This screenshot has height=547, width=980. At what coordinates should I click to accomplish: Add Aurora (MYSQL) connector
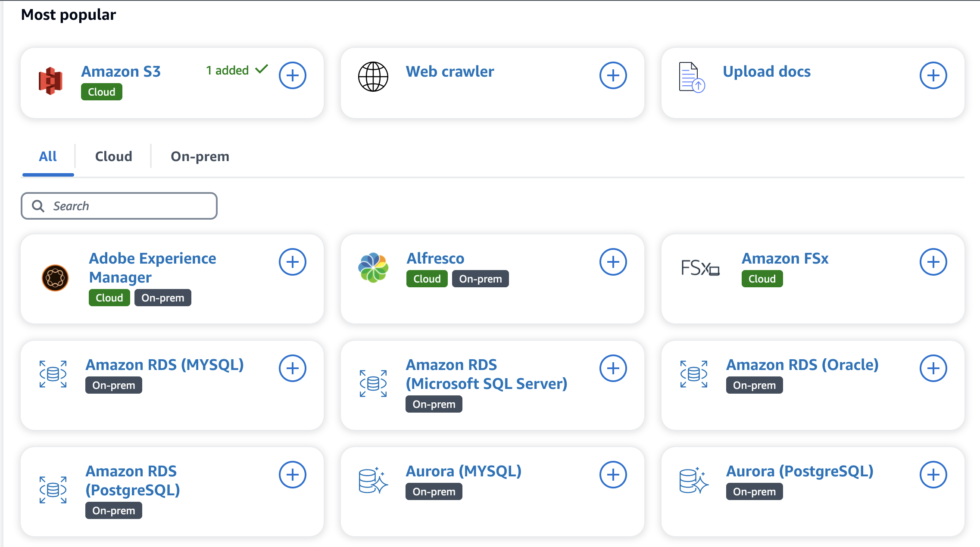(613, 475)
